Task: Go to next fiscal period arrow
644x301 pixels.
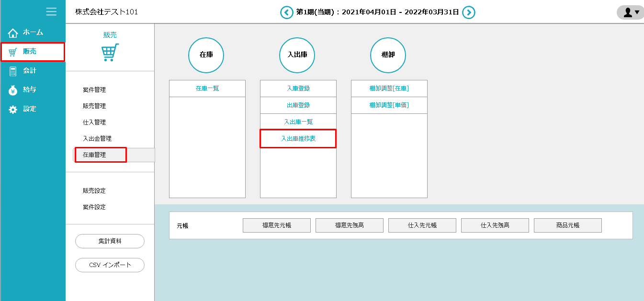Action: click(x=469, y=12)
